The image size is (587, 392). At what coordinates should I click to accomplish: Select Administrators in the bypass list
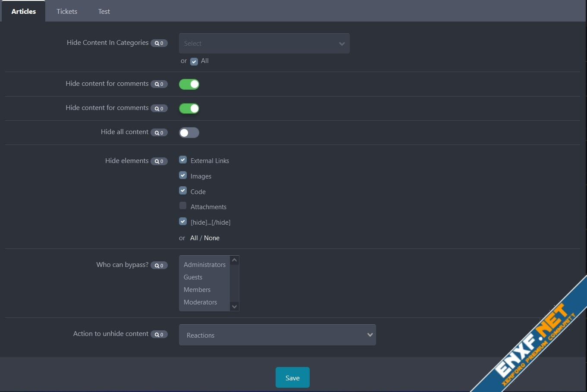pos(204,265)
